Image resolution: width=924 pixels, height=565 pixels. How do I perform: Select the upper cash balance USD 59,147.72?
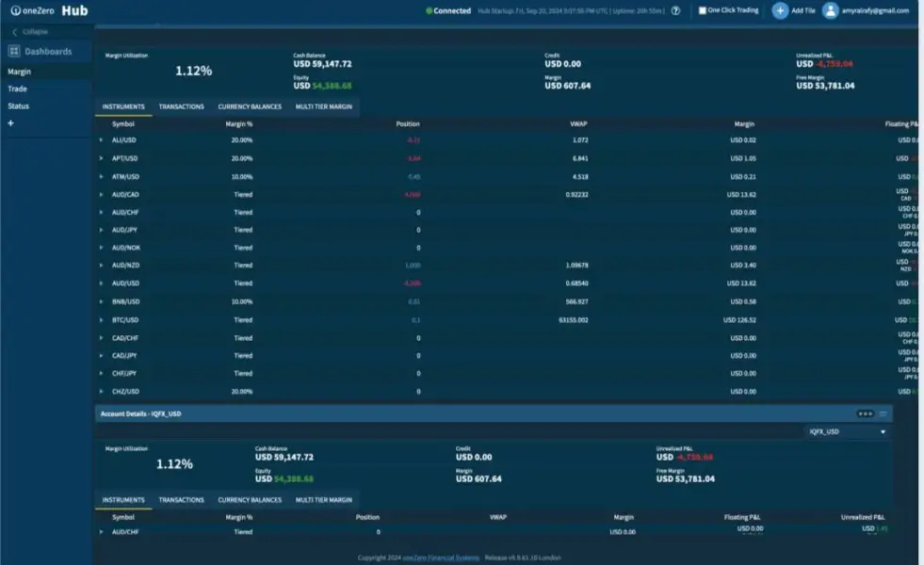[x=322, y=64]
